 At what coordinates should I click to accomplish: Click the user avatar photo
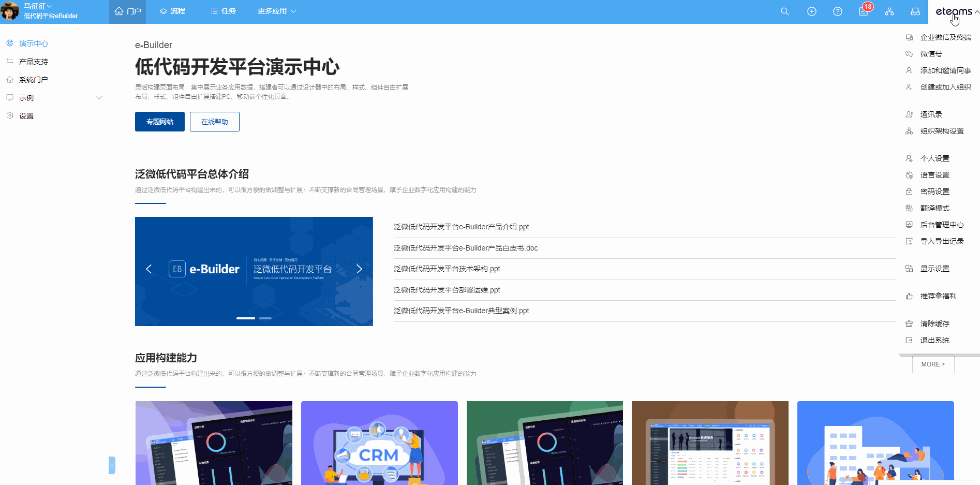pyautogui.click(x=10, y=11)
